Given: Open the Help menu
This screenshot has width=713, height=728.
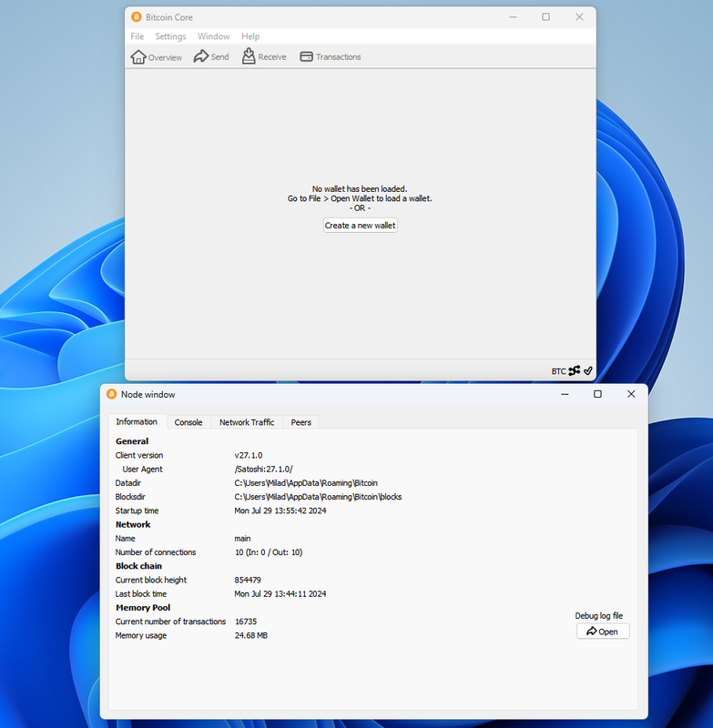Looking at the screenshot, I should coord(250,36).
